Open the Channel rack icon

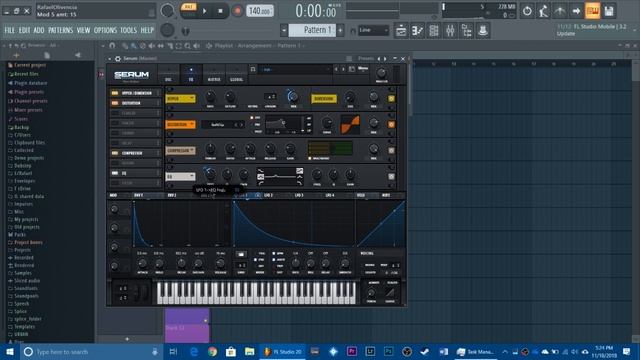434,31
